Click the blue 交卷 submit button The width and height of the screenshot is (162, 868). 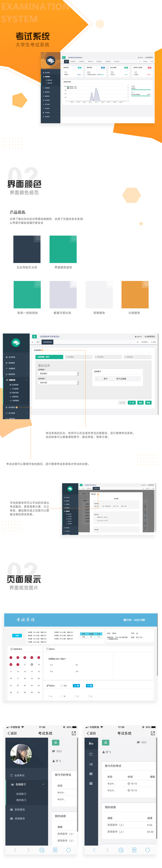pos(17,636)
